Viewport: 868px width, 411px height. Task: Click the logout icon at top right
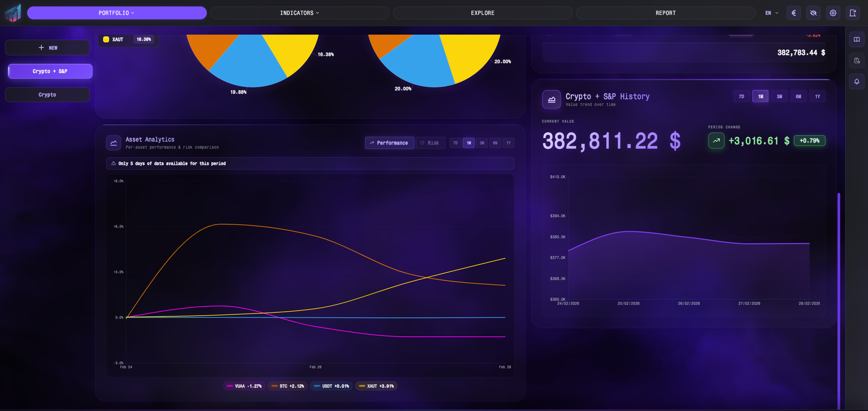(853, 13)
